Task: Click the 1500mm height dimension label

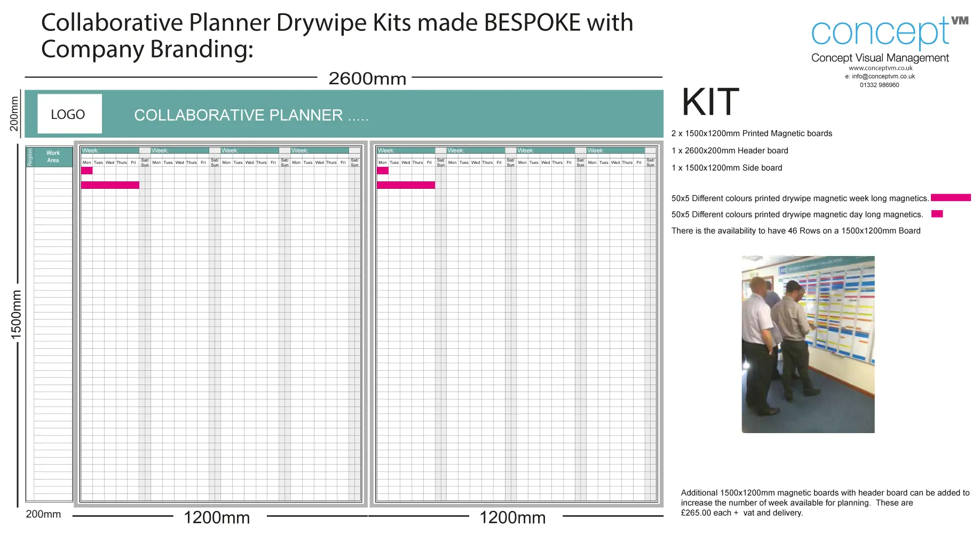Action: pyautogui.click(x=17, y=315)
